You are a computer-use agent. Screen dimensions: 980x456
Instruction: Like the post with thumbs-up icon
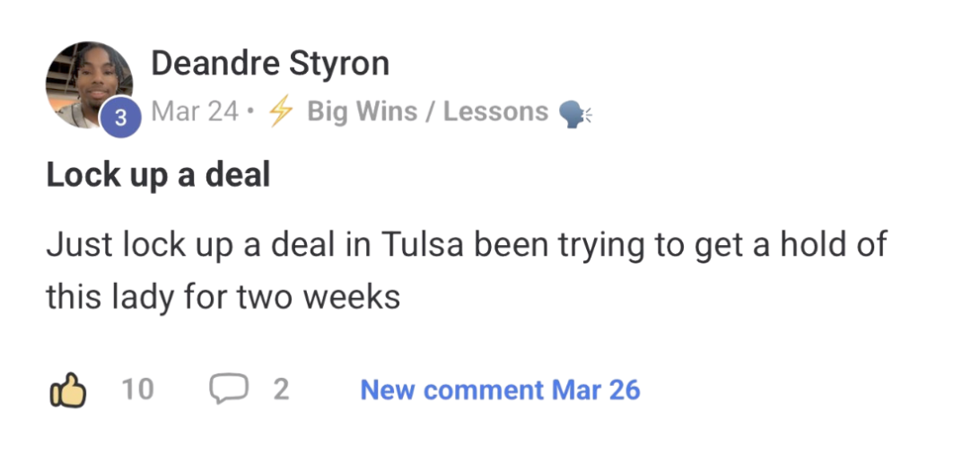68,390
